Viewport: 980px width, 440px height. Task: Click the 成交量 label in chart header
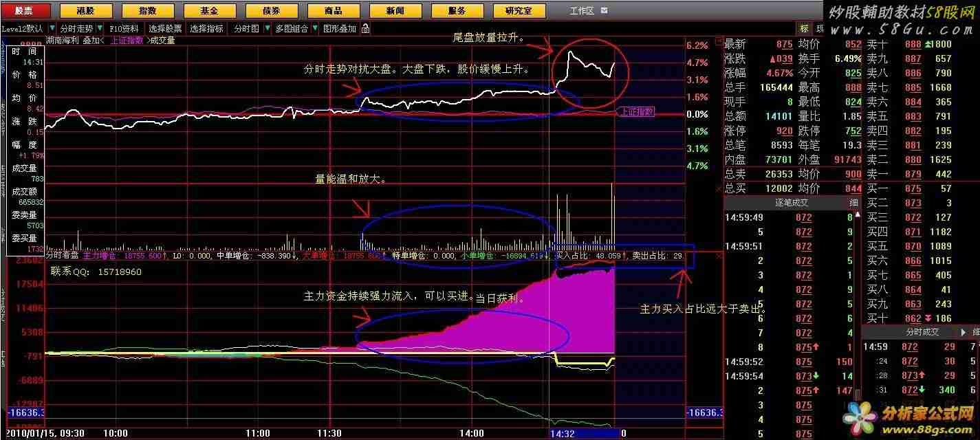tap(162, 41)
